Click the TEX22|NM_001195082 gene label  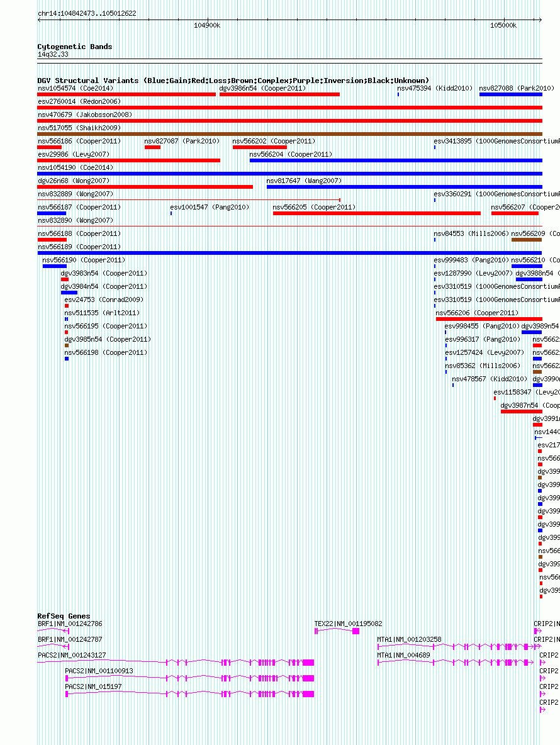(348, 624)
